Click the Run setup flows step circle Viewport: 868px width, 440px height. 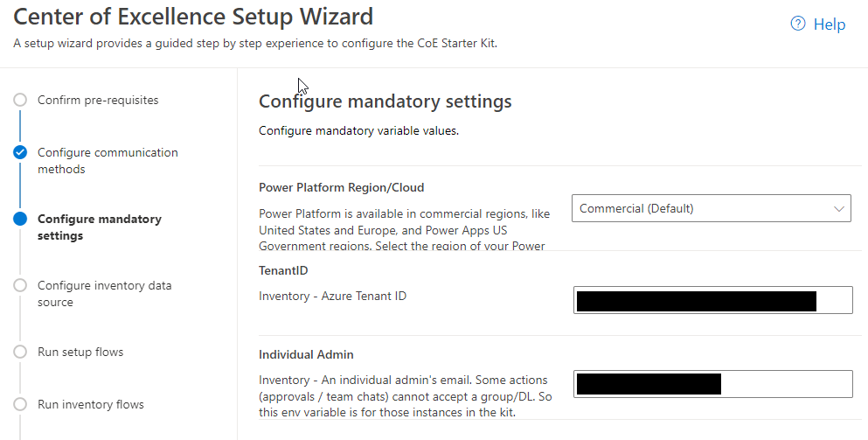coord(20,352)
